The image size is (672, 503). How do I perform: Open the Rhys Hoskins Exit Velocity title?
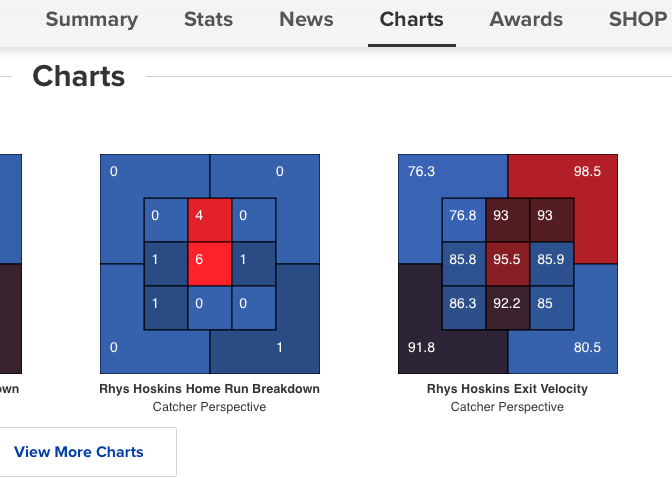[x=507, y=389]
